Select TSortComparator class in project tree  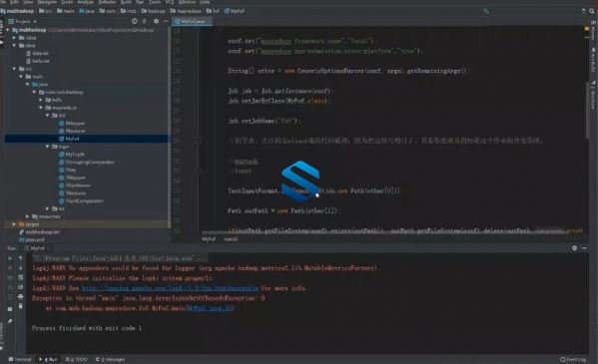(x=81, y=200)
